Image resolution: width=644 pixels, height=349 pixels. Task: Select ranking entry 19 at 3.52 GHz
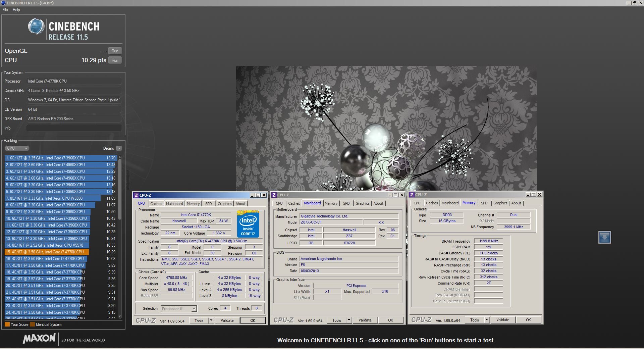[x=60, y=279]
